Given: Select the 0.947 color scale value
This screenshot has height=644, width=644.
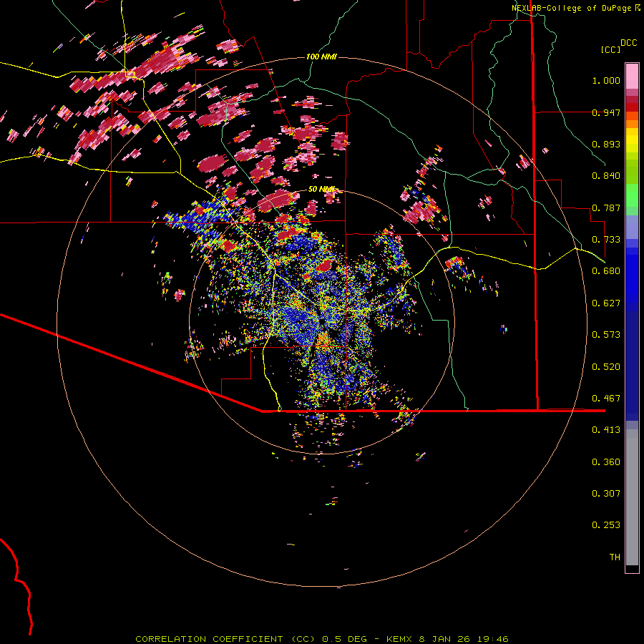Looking at the screenshot, I should coord(606,112).
